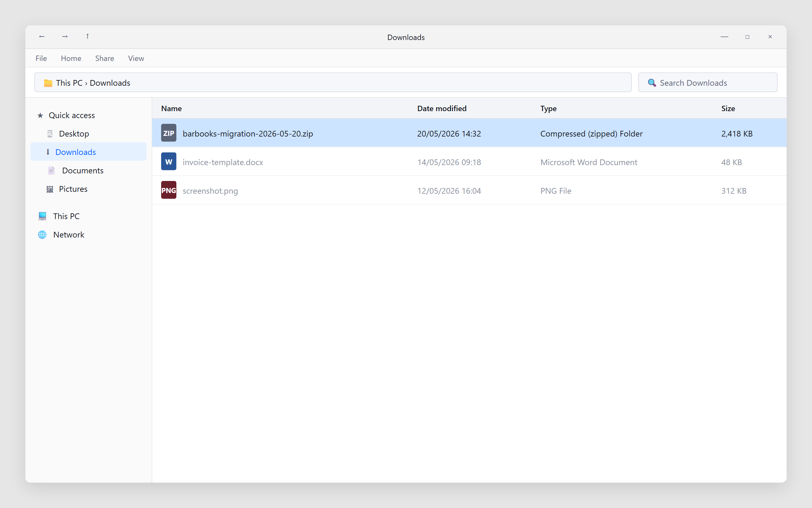Screen dimensions: 812x508
Task: Click Downloads in the breadcrumb path
Action: click(x=110, y=83)
